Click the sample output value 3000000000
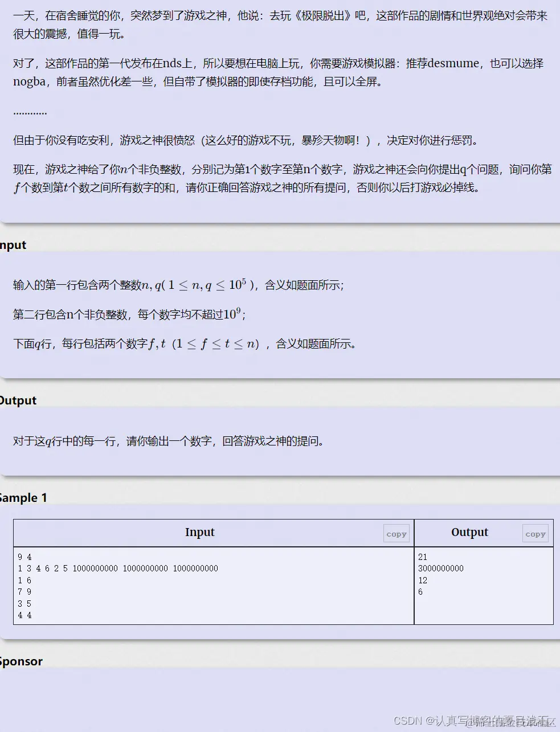Screen dimensions: 560x732 tap(440, 569)
